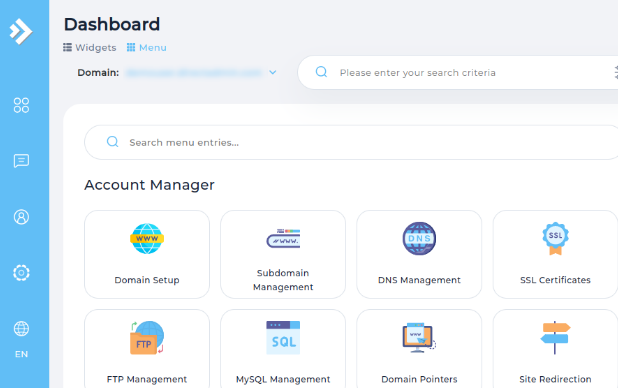Click the Site Redirection label
This screenshot has width=618, height=388.
555,379
